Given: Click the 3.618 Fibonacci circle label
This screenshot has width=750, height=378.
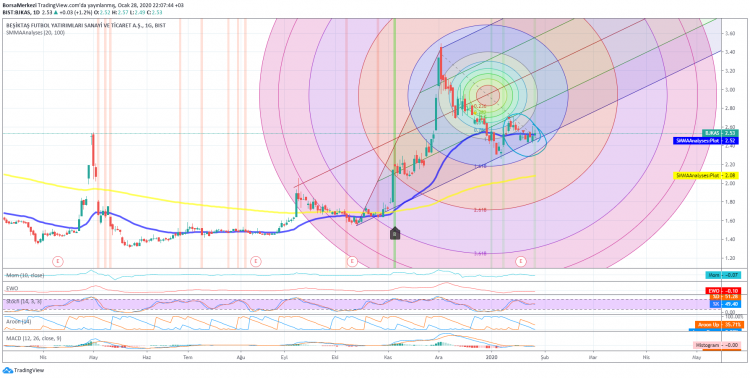Looking at the screenshot, I should [480, 254].
